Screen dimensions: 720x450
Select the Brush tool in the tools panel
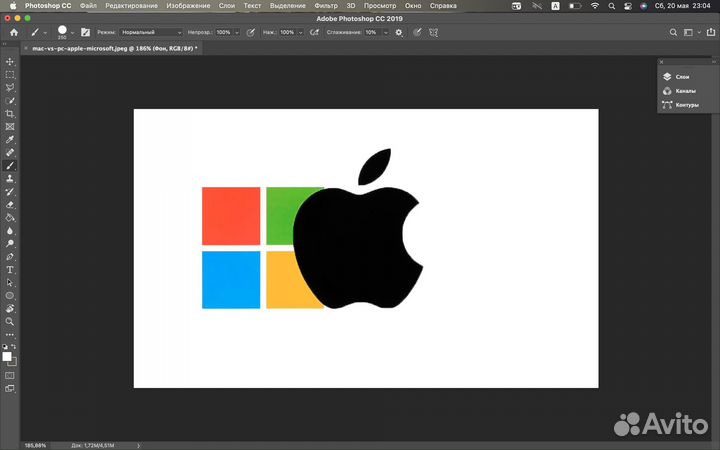(10, 165)
